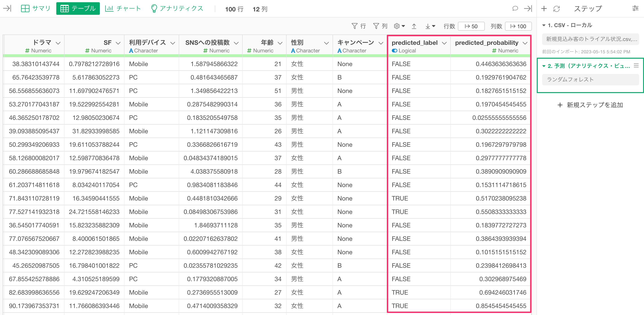Image resolution: width=644 pixels, height=315 pixels.
Task: Collapse the 2. 予測 step triangle
Action: (x=544, y=66)
